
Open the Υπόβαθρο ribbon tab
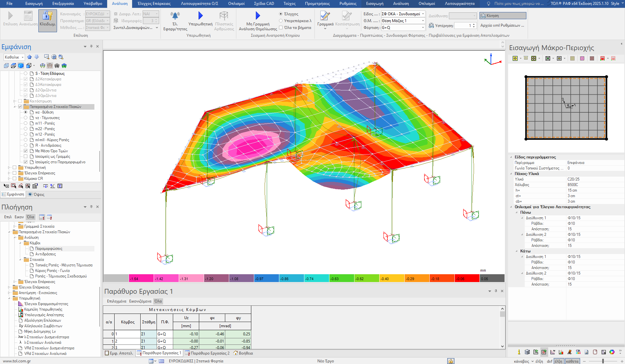93,4
